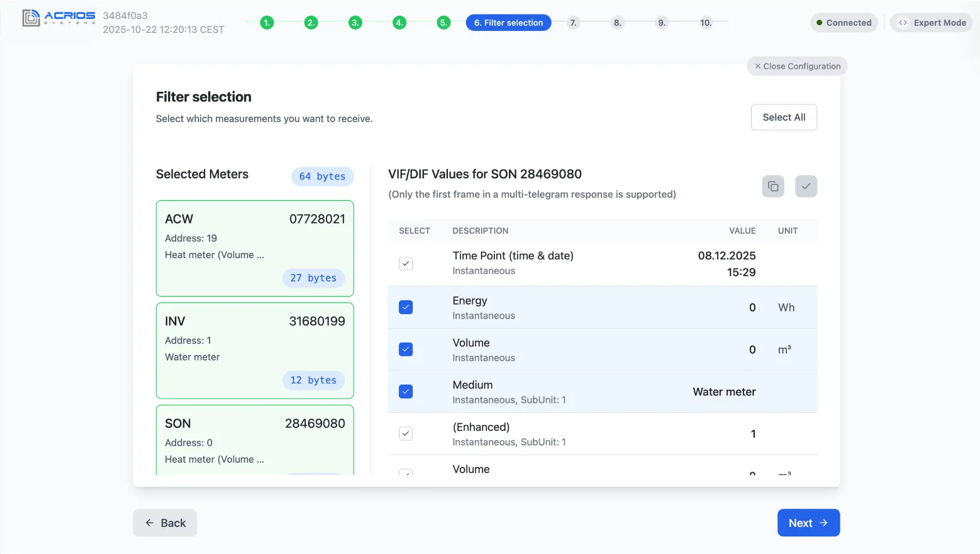Check the Time Point checkbox

coord(406,264)
